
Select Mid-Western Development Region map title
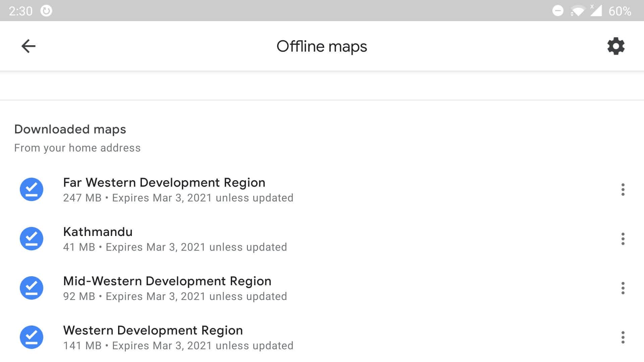coord(167,281)
